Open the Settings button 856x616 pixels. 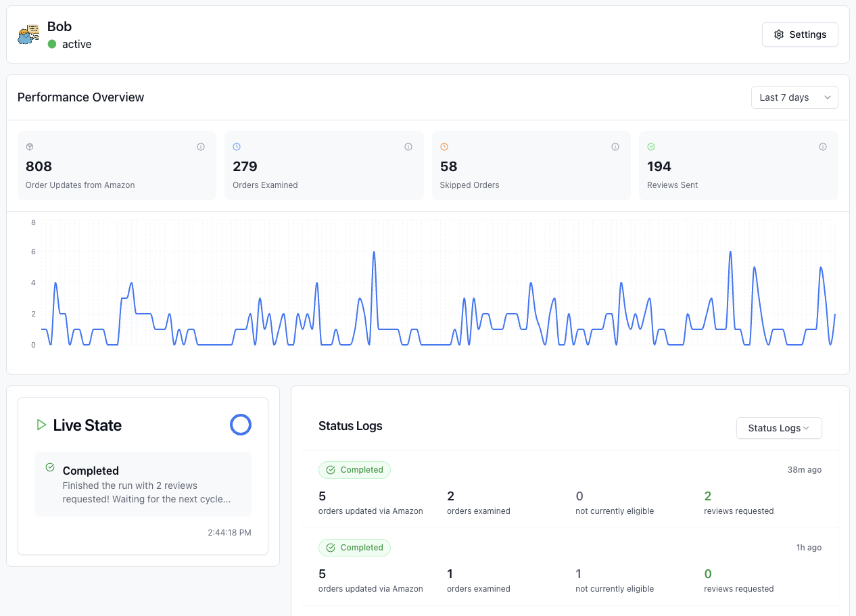point(800,34)
